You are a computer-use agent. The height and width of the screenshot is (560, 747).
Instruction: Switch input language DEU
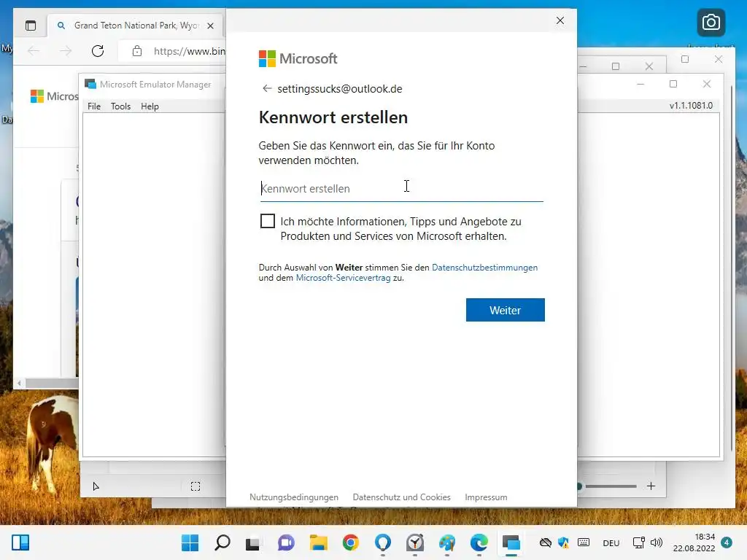[x=611, y=542]
